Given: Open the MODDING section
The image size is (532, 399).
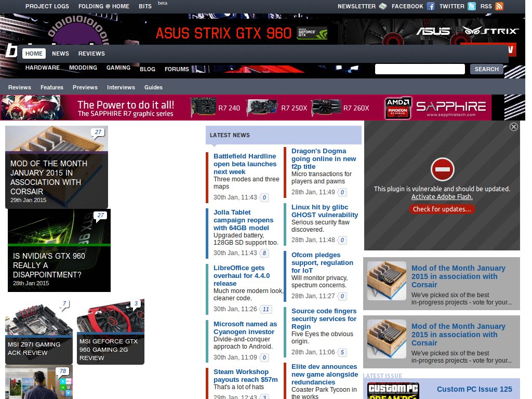Looking at the screenshot, I should 83,68.
